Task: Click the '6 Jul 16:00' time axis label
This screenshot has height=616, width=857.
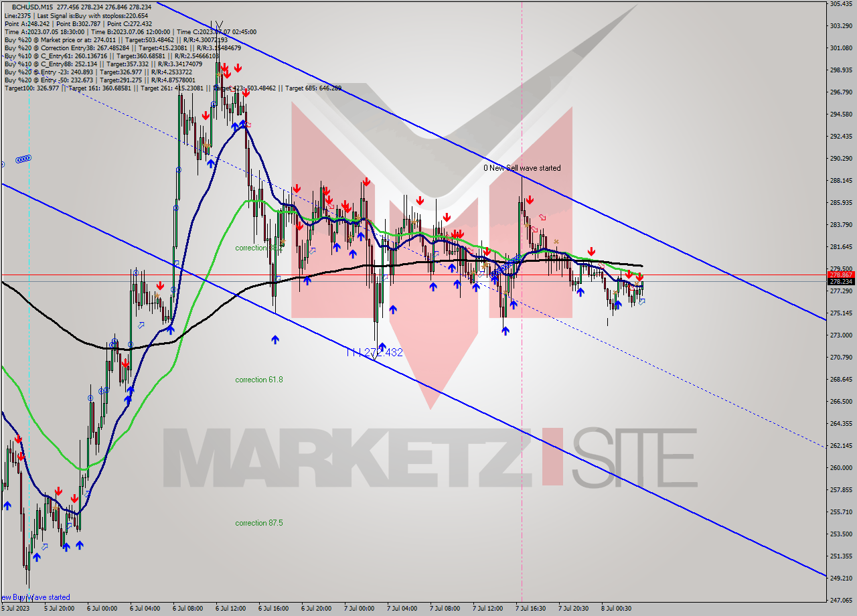Action: (x=274, y=609)
